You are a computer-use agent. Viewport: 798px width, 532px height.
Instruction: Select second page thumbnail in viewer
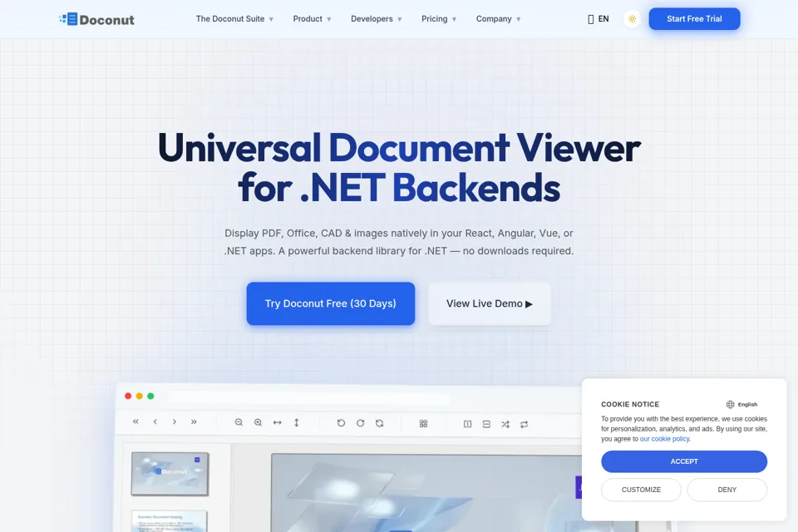170,521
